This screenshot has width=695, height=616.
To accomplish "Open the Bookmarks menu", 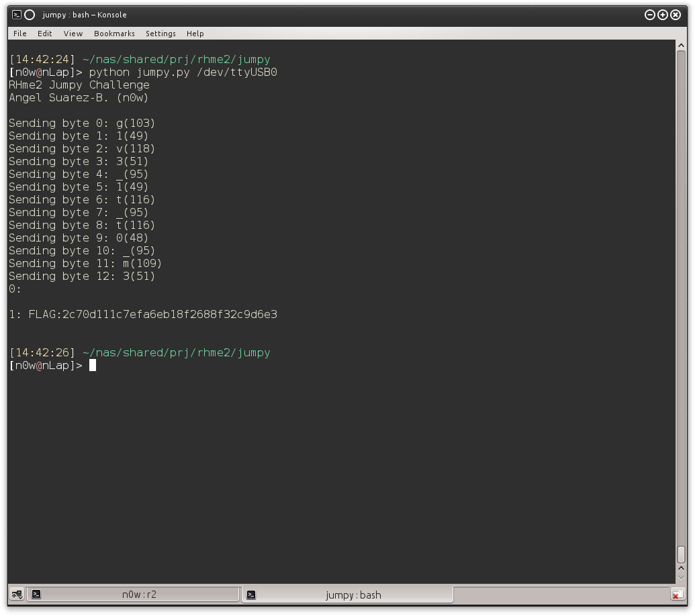I will [x=115, y=33].
